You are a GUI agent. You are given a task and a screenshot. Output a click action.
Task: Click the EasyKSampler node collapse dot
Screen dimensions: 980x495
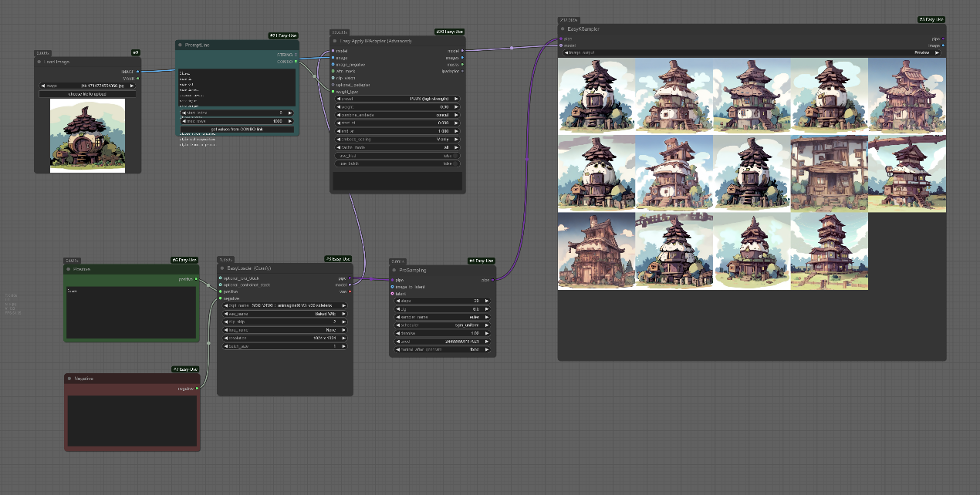click(x=561, y=29)
